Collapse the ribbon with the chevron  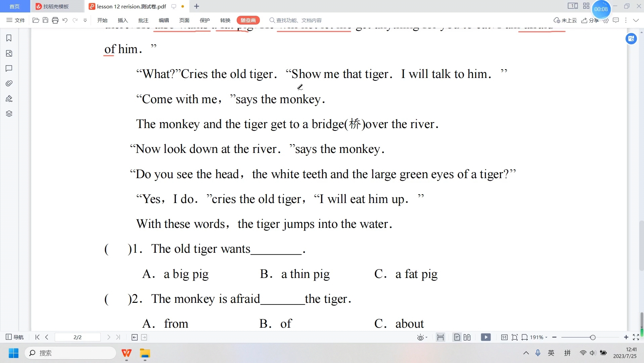[x=636, y=20]
